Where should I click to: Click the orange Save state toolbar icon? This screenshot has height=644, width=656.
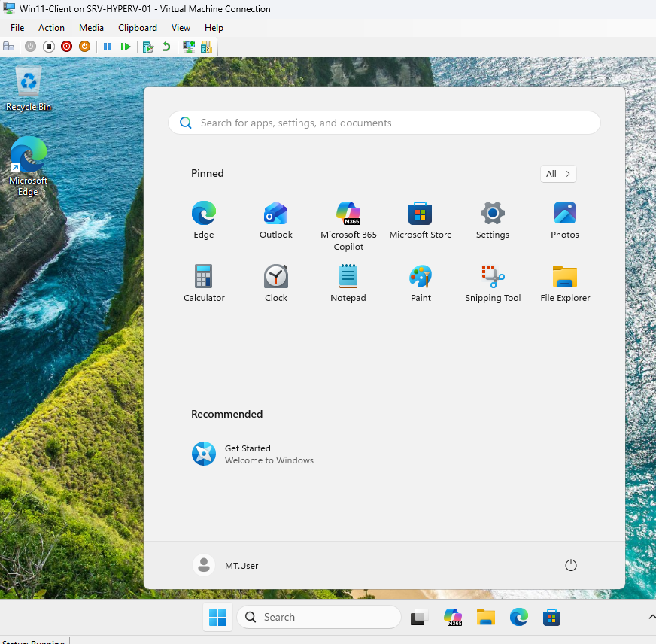point(84,47)
